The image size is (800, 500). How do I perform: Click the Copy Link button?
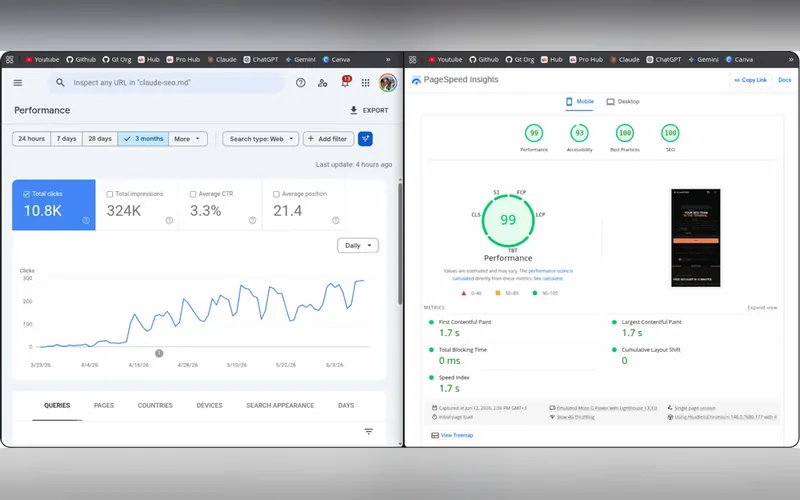[x=751, y=80]
